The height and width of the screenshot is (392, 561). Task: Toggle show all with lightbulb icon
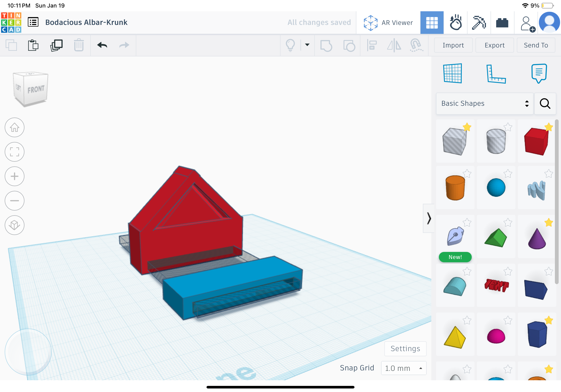click(290, 45)
